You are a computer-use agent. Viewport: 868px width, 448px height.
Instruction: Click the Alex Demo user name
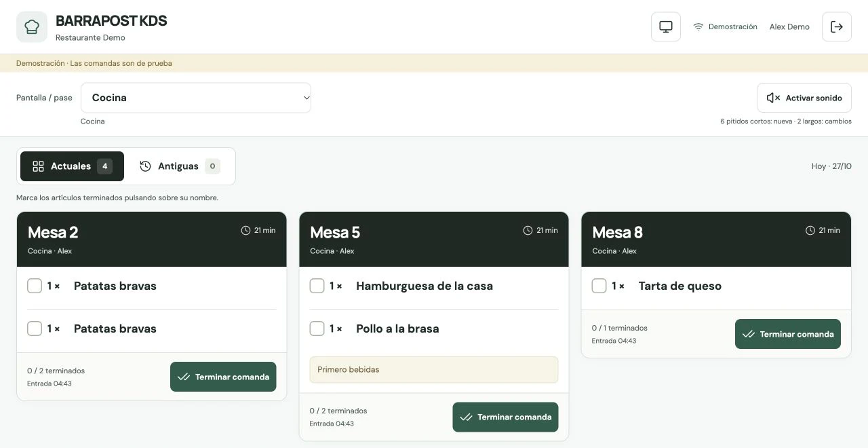pyautogui.click(x=789, y=27)
